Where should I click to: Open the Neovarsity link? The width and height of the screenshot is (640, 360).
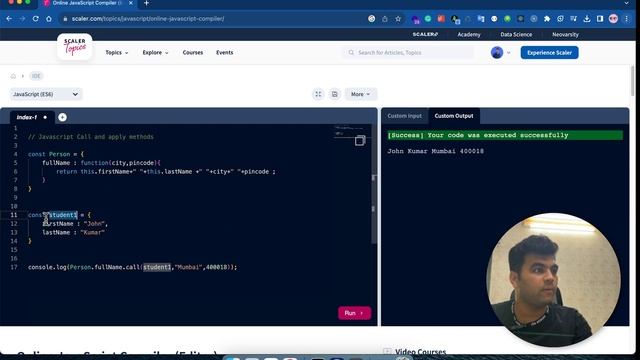(565, 35)
